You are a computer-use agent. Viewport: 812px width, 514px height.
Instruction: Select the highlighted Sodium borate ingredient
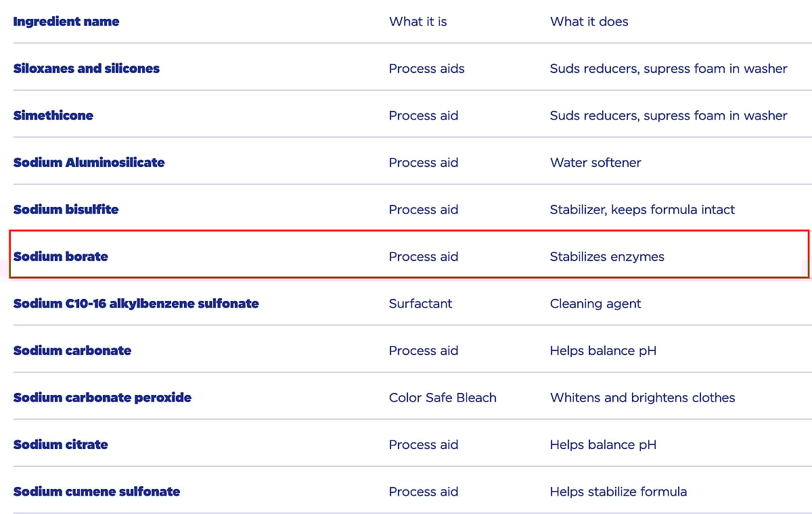pyautogui.click(x=61, y=256)
